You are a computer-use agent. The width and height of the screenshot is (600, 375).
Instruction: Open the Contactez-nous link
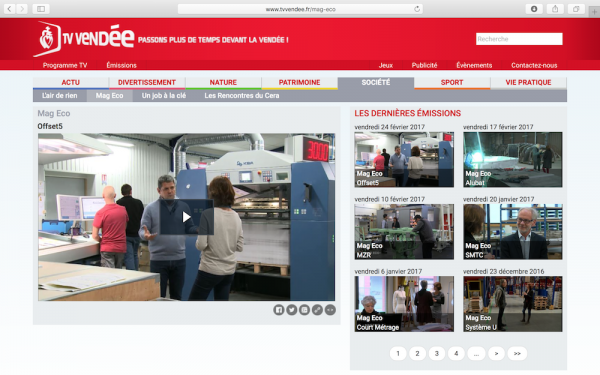click(534, 65)
